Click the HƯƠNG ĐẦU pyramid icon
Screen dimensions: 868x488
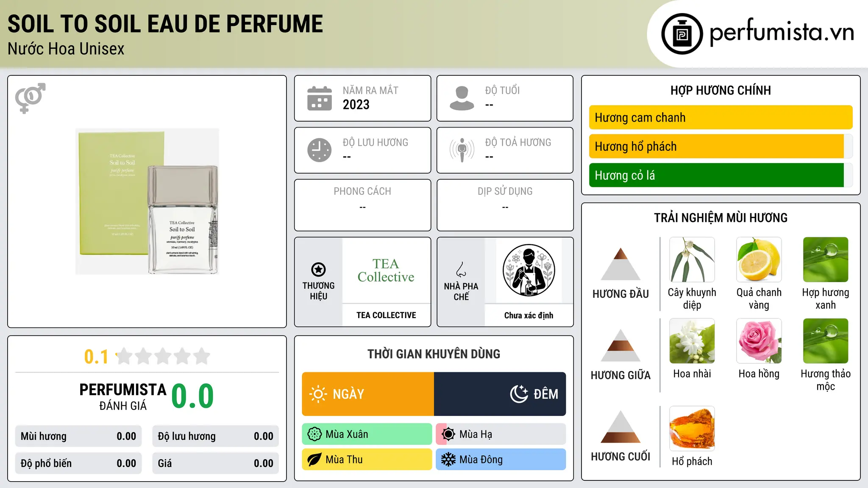click(x=620, y=264)
